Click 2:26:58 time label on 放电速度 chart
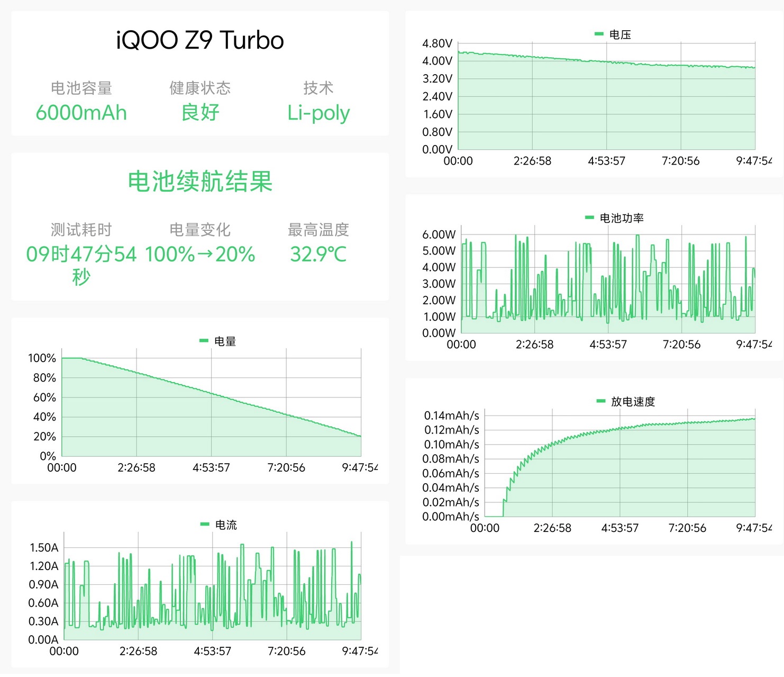 pos(552,528)
